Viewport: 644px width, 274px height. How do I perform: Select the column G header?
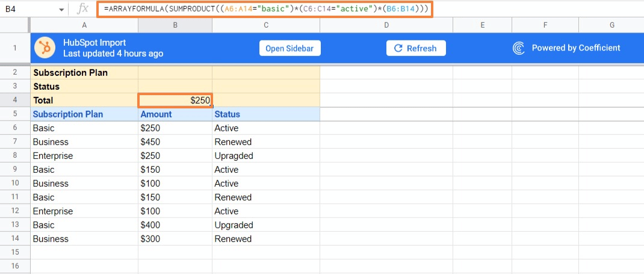coord(611,25)
